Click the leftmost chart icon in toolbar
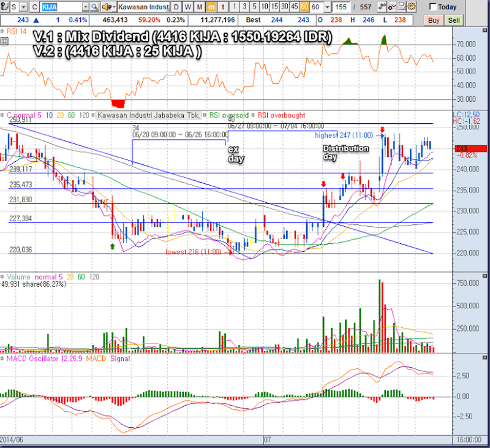Image resolution: width=490 pixels, height=448 pixels. (6, 7)
